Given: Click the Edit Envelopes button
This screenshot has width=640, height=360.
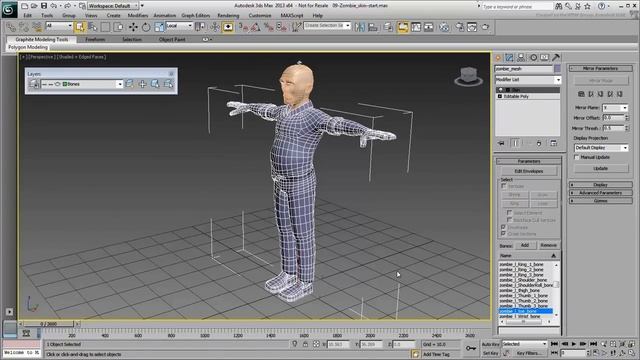Looking at the screenshot, I should pyautogui.click(x=529, y=171).
